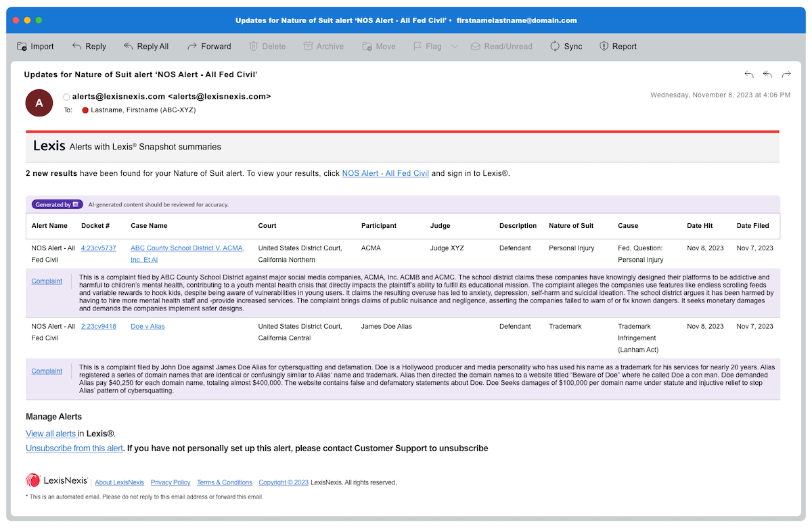The width and height of the screenshot is (812, 529).
Task: Flag this message
Action: pos(427,47)
